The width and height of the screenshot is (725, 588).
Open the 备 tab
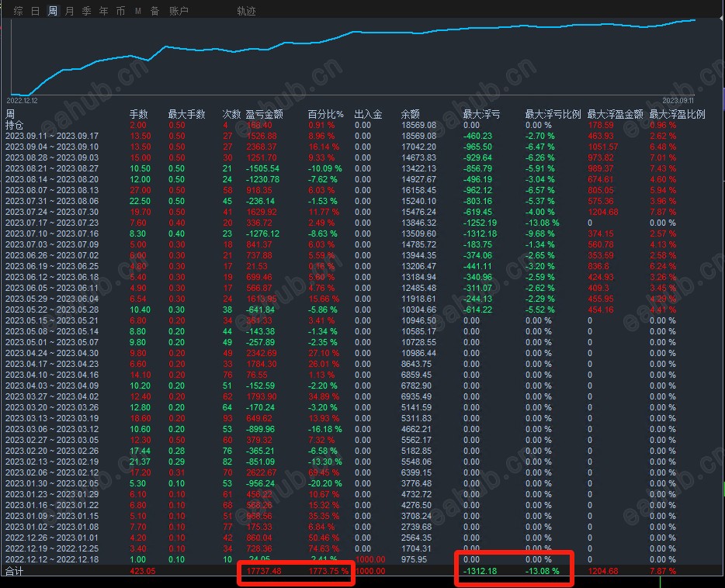(x=155, y=11)
